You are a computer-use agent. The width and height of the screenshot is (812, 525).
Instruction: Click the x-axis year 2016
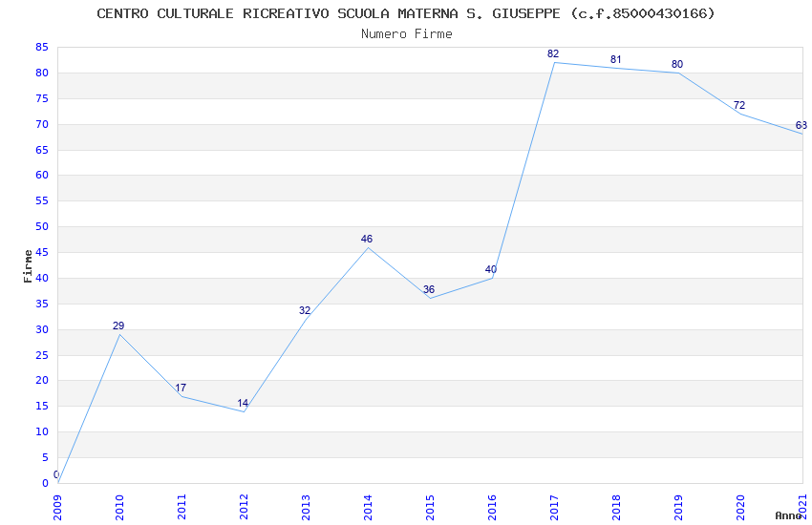click(x=493, y=508)
